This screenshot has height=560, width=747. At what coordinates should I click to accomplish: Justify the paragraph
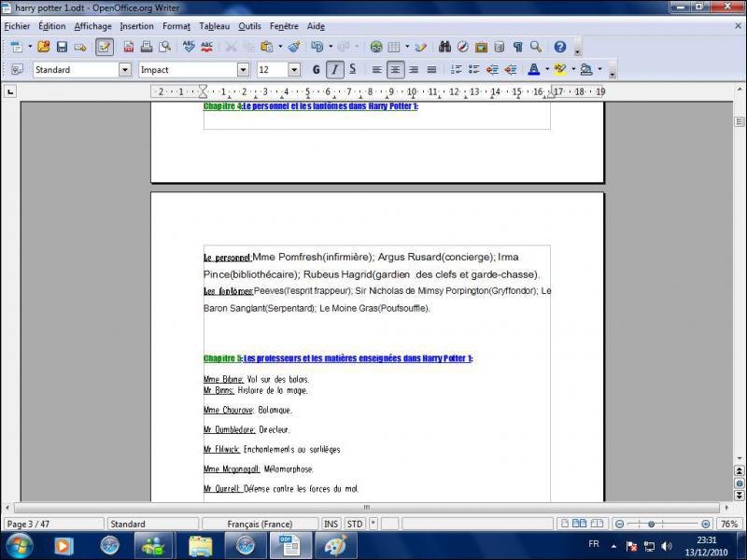[x=431, y=70]
